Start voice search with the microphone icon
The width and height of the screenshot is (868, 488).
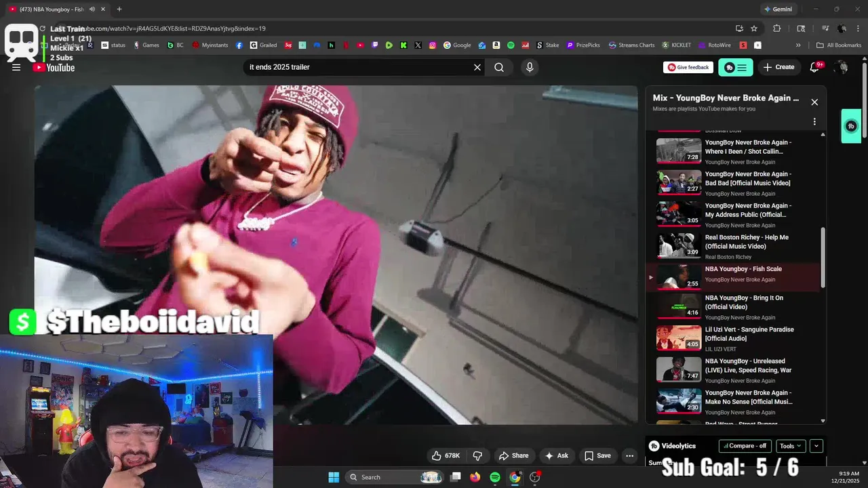click(530, 67)
